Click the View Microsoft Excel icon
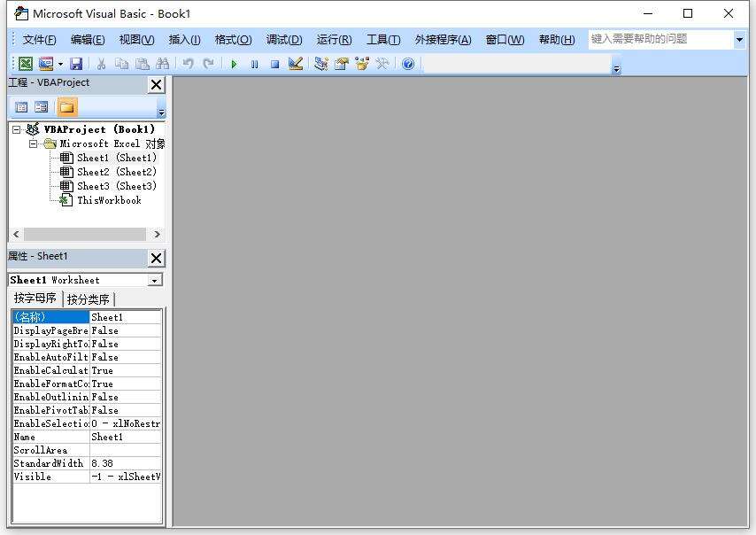The height and width of the screenshot is (535, 756). 26,64
